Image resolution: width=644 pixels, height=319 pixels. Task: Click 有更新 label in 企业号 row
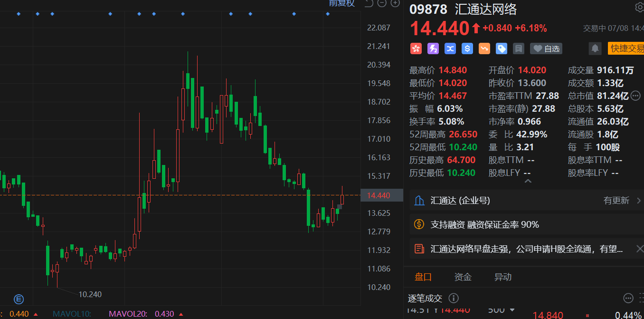pyautogui.click(x=616, y=200)
